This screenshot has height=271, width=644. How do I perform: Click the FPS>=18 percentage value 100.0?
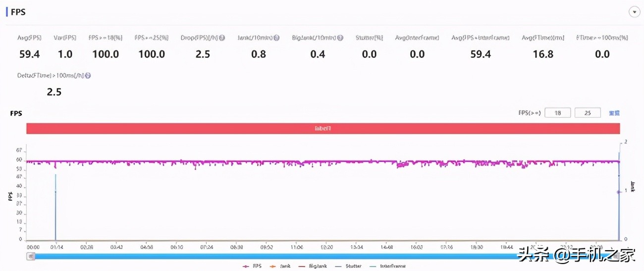106,54
